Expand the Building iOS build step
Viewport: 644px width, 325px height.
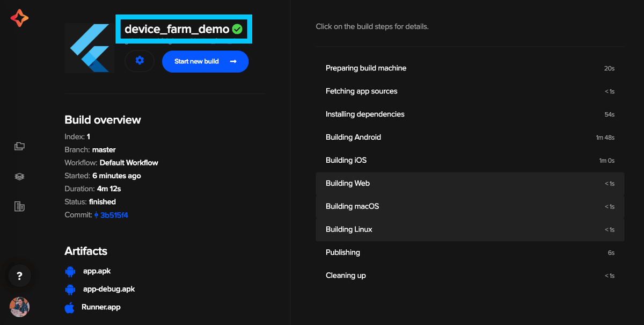[470, 160]
